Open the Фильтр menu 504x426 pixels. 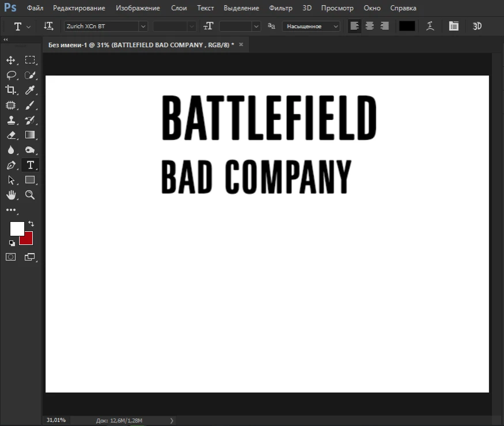pos(281,8)
